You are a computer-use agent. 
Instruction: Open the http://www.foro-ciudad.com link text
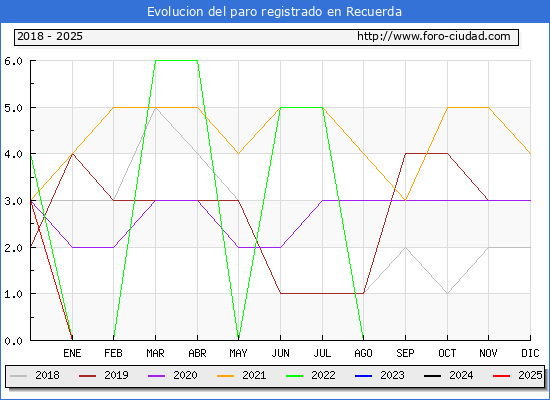pos(434,36)
